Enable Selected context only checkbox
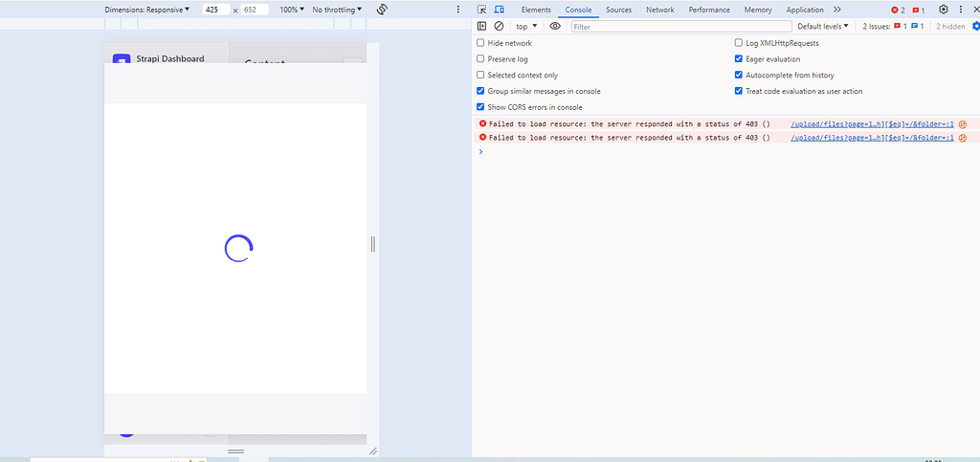This screenshot has width=980, height=462. coord(480,75)
